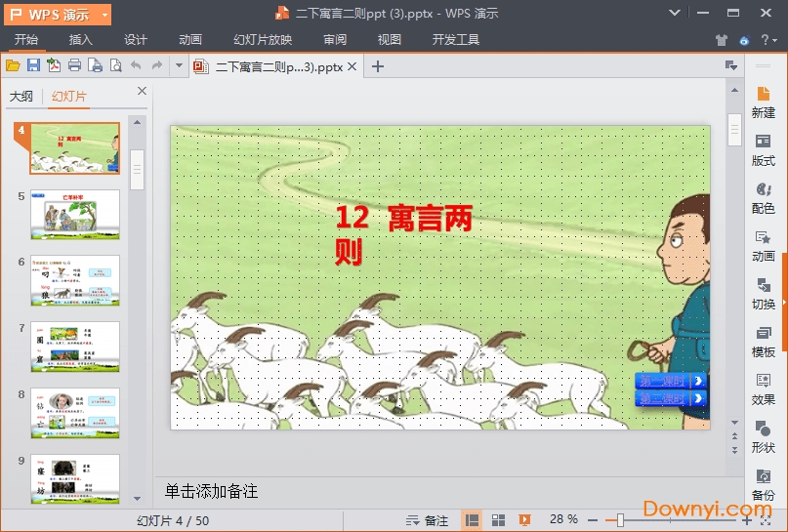788x532 pixels.
Task: Switch to normal view mode
Action: click(472, 520)
